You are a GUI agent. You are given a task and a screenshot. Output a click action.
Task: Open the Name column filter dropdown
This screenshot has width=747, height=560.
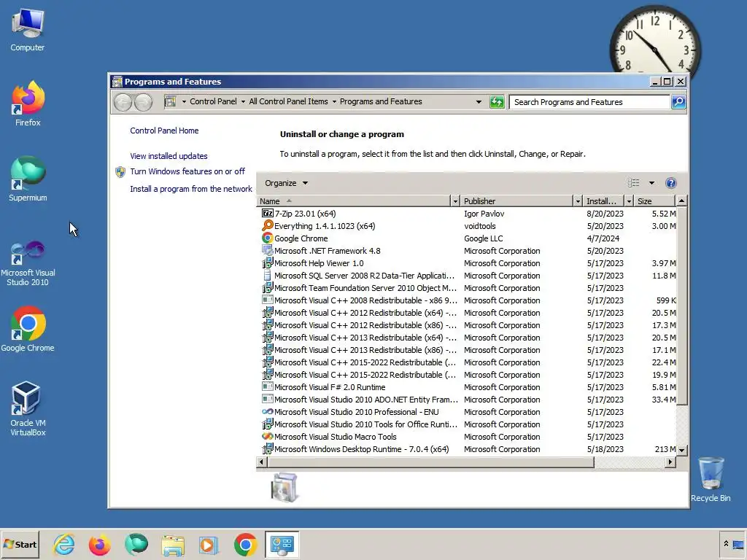pos(455,201)
